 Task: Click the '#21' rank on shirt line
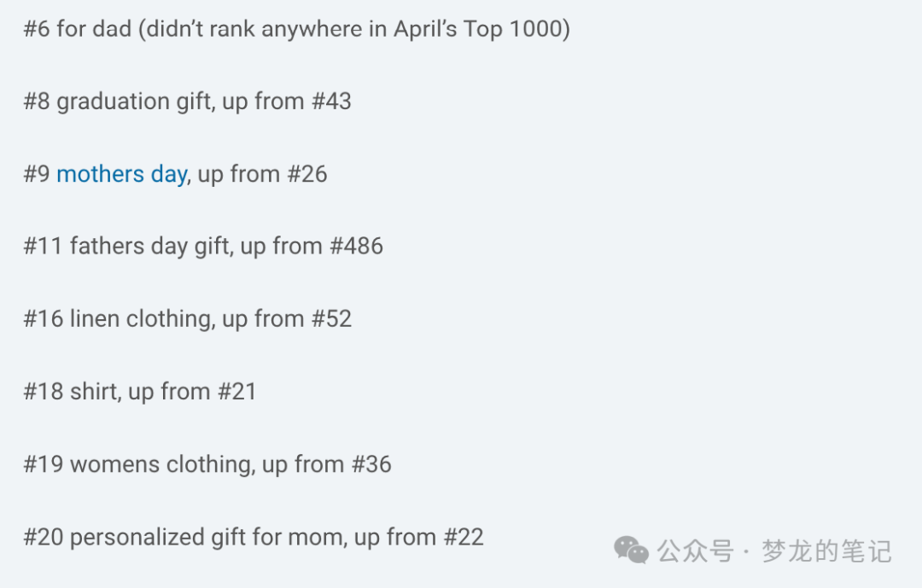point(237,392)
